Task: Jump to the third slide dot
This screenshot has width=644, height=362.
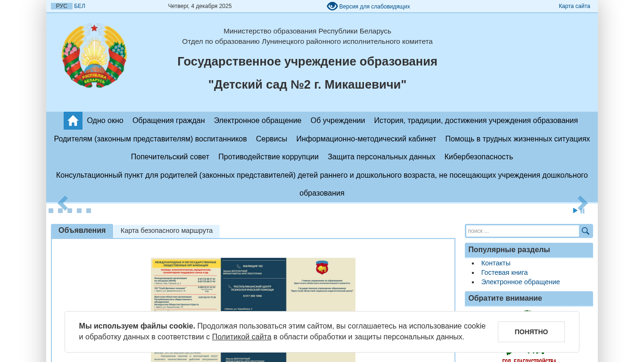Action: coord(70,211)
